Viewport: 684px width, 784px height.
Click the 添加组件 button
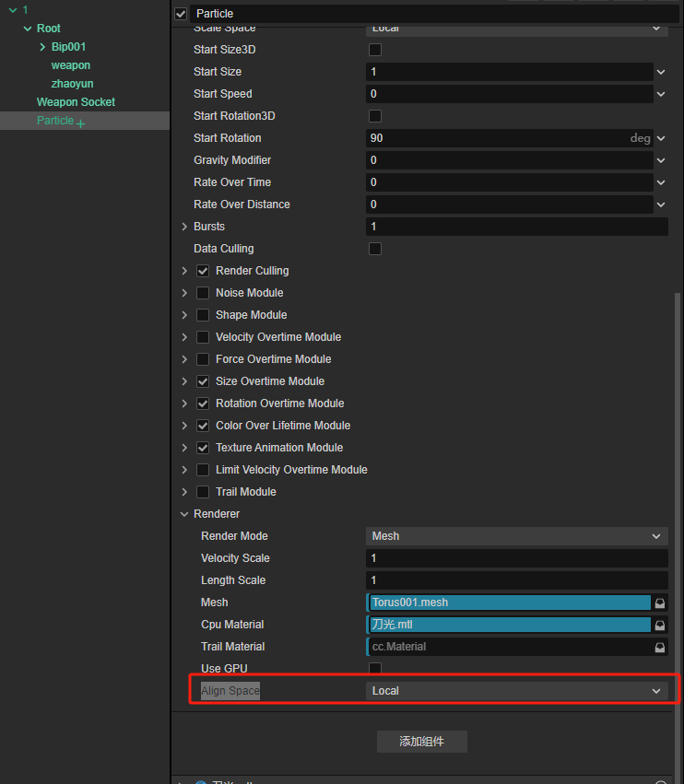pos(422,742)
